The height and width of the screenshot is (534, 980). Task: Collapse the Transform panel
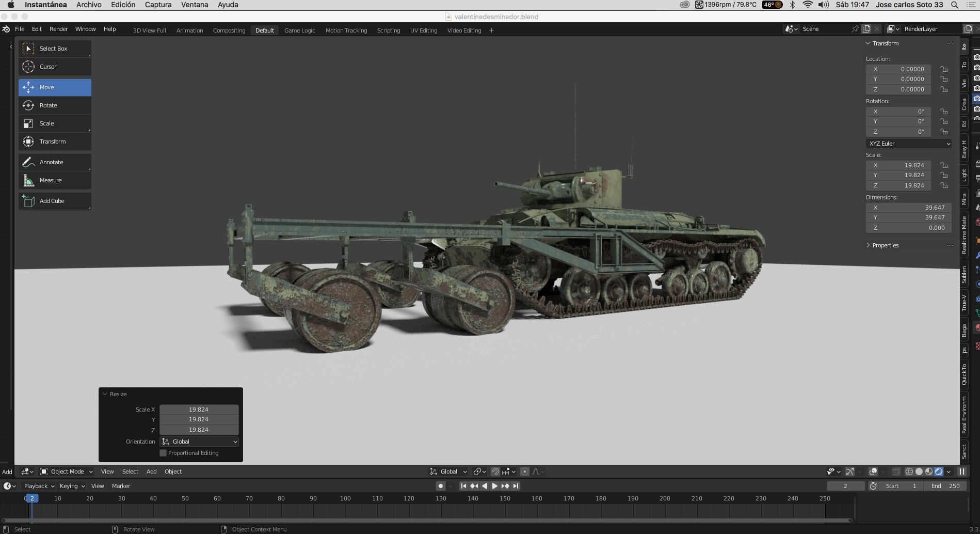point(867,43)
